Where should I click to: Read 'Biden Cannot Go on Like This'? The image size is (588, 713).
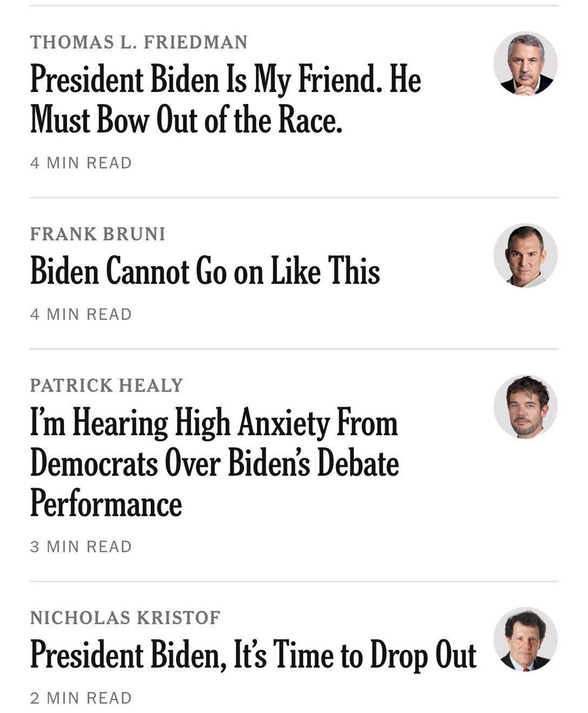204,271
